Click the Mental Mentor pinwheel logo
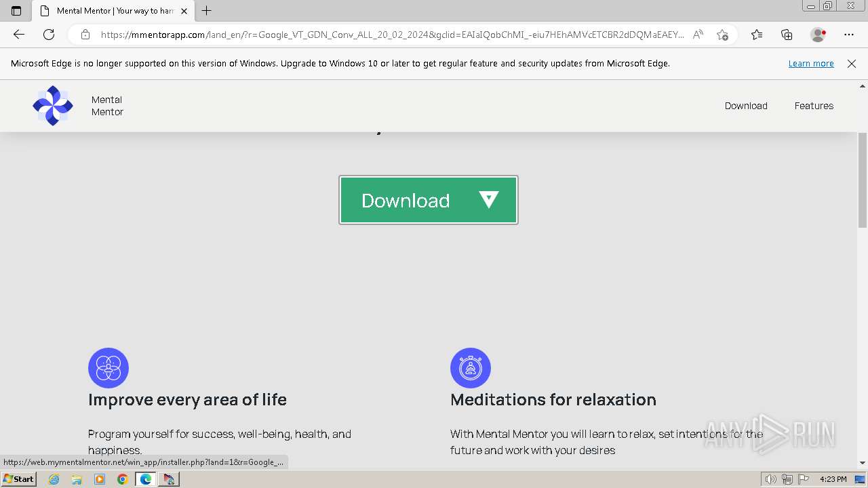 pos(53,106)
